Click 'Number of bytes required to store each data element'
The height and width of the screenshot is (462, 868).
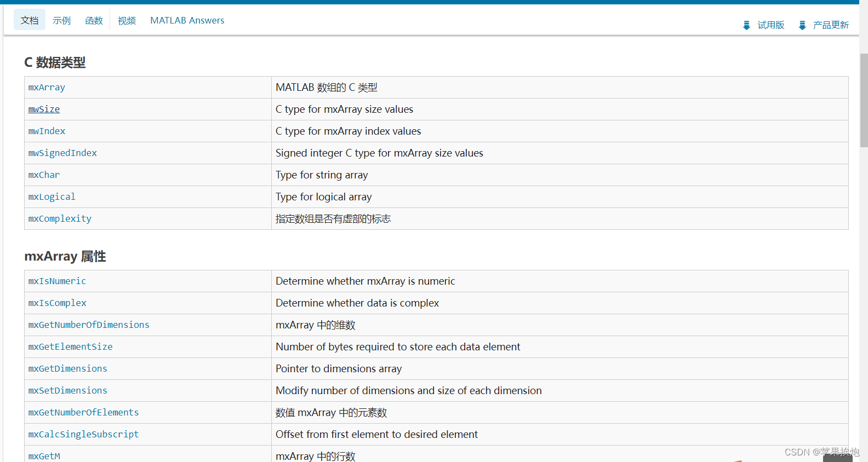(x=398, y=347)
